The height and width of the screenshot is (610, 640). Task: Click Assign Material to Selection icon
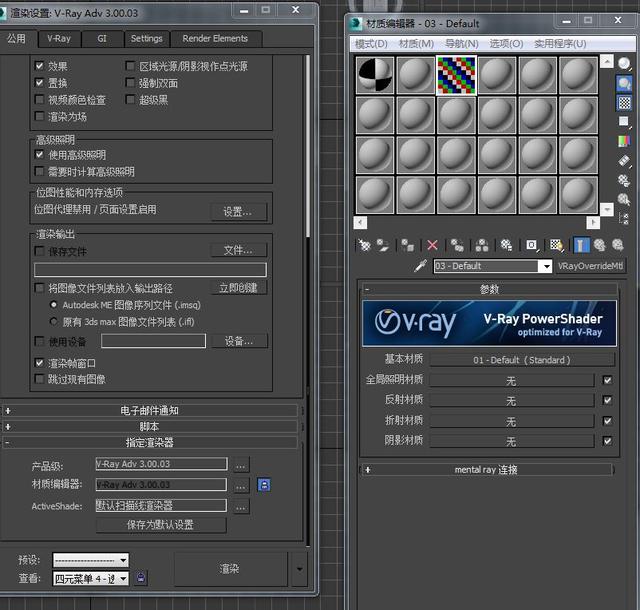[407, 245]
